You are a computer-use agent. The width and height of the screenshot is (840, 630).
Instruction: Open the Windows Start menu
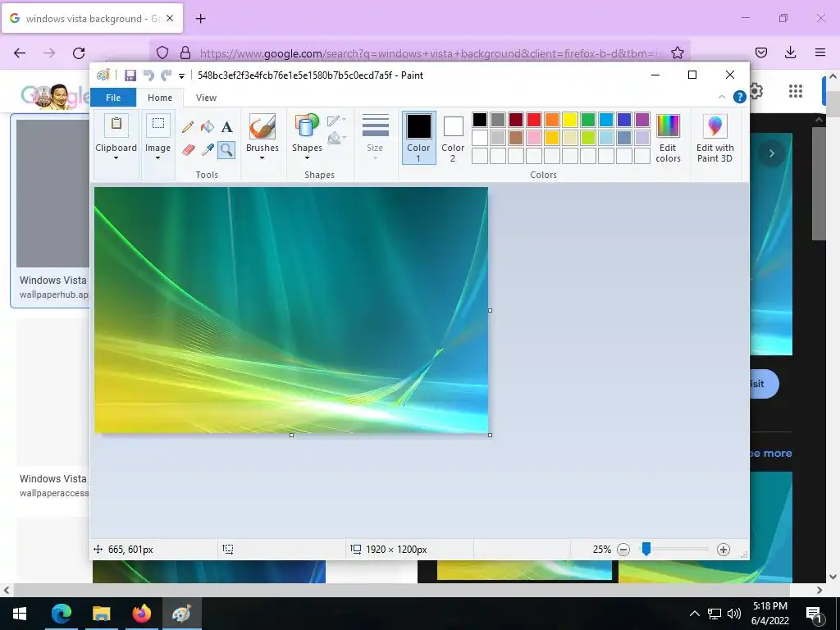coord(20,614)
